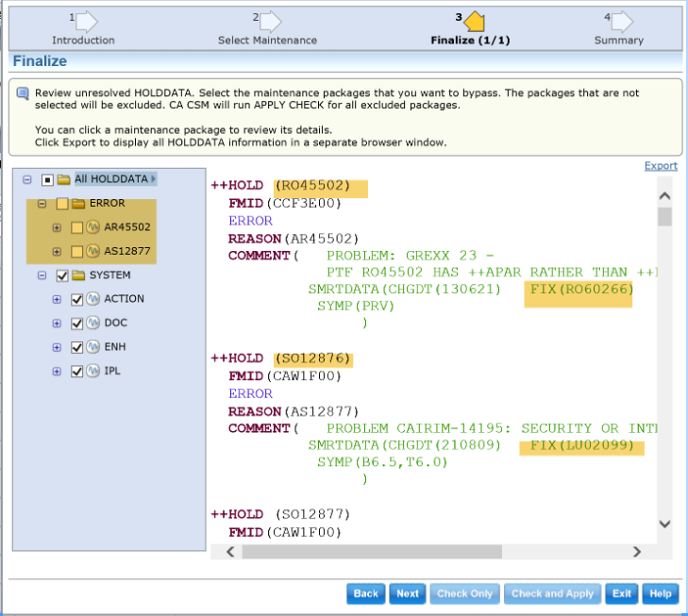
Task: Click the Export link
Action: [661, 166]
